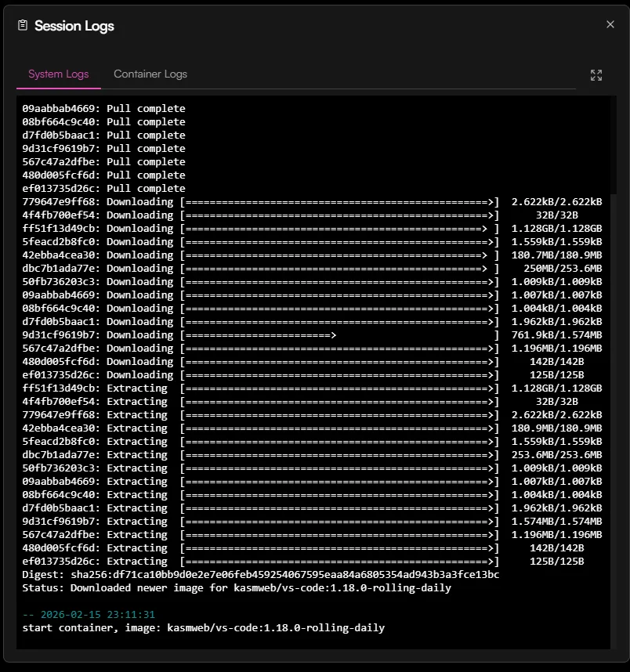Viewport: 630px width, 672px height.
Task: Click the 480d005fcf6d Pull complete line
Action: (x=103, y=175)
